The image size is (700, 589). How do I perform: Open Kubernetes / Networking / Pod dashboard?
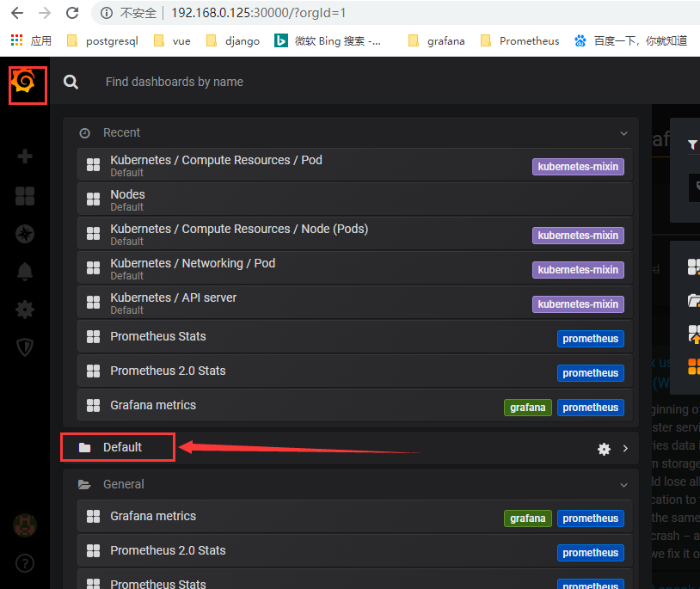tap(355, 267)
